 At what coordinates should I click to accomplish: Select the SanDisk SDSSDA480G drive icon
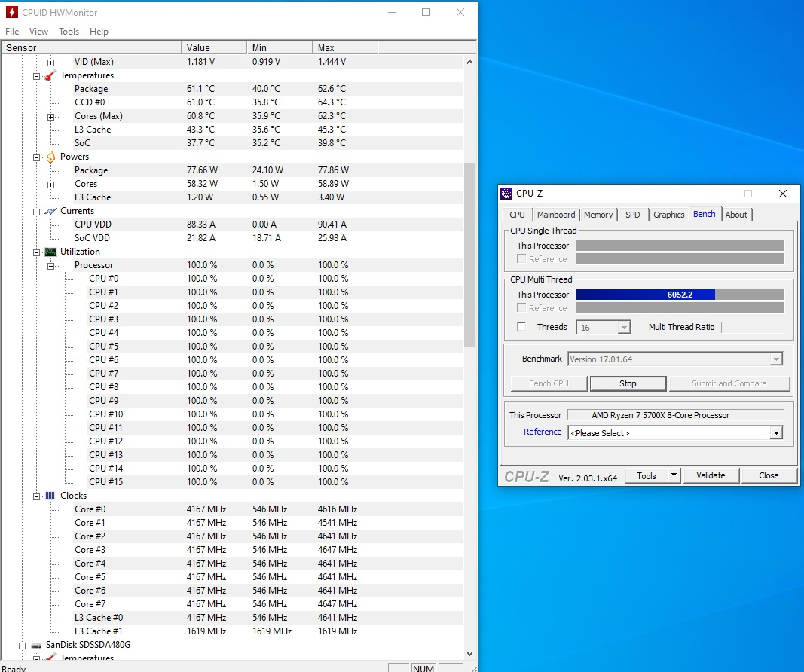click(x=36, y=645)
